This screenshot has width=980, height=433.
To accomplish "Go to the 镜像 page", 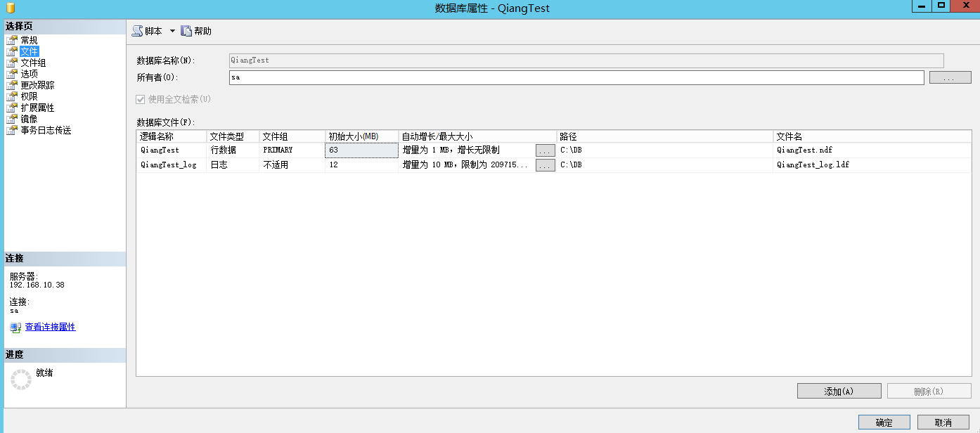I will click(x=29, y=119).
